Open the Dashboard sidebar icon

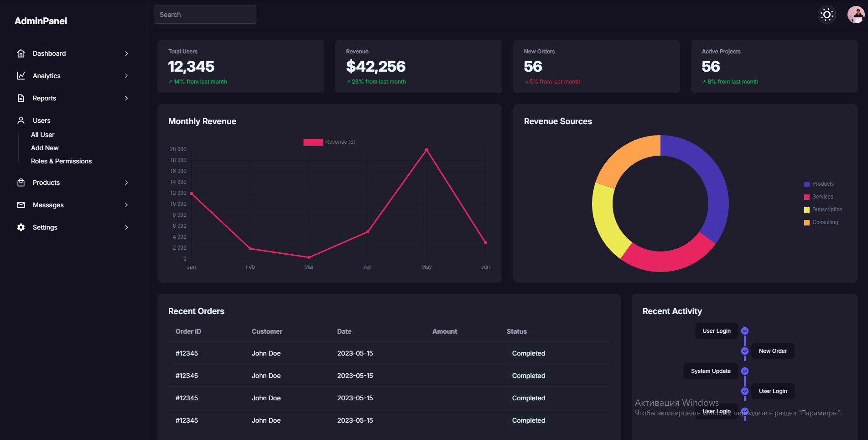(21, 53)
